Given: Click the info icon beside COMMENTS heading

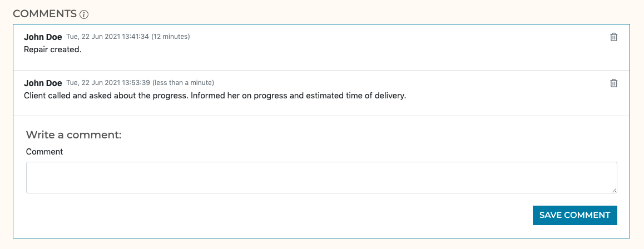Looking at the screenshot, I should tap(84, 14).
